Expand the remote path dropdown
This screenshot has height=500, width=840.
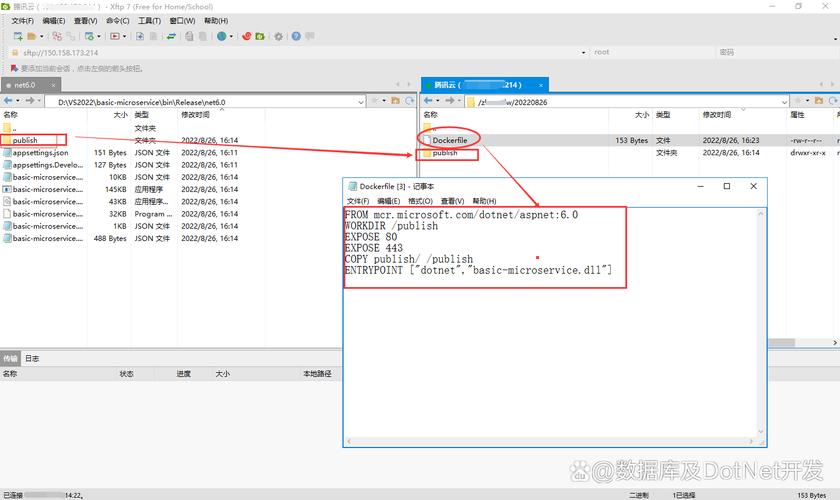[x=784, y=102]
